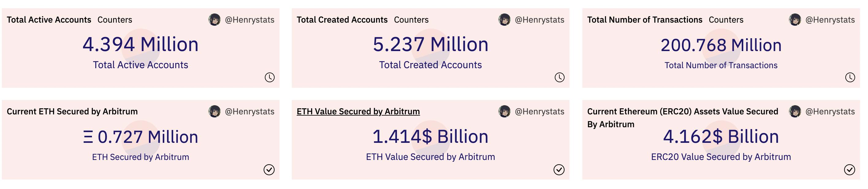
Task: Click Henrystats avatar on Total Number of Transactions card
Action: (796, 20)
